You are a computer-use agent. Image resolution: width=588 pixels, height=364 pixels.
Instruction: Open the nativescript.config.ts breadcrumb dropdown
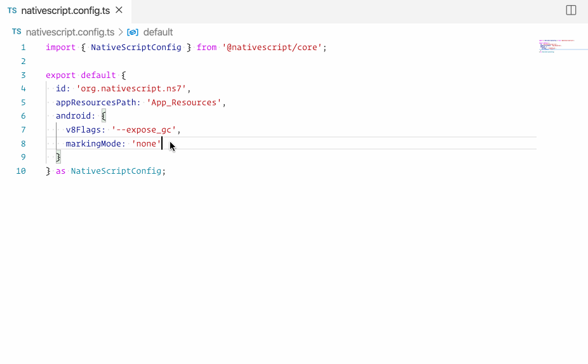(70, 32)
